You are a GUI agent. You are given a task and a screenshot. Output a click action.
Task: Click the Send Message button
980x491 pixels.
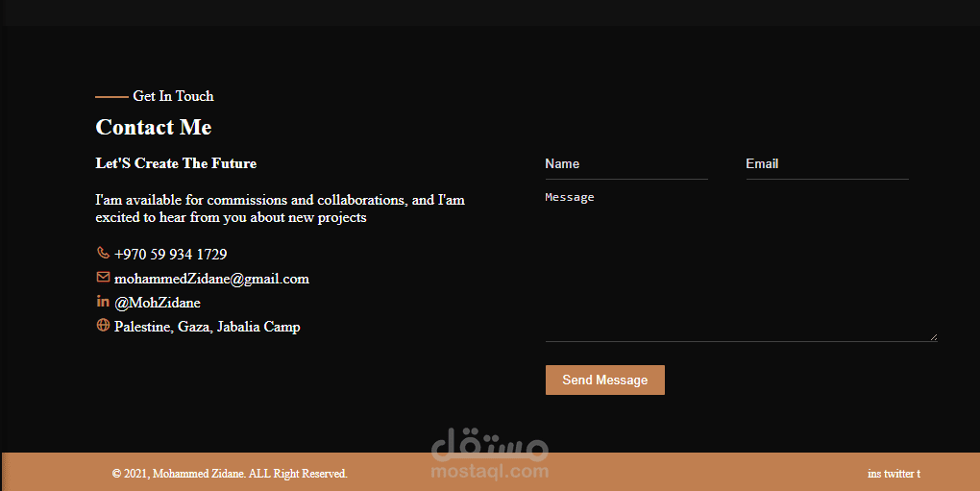(605, 380)
